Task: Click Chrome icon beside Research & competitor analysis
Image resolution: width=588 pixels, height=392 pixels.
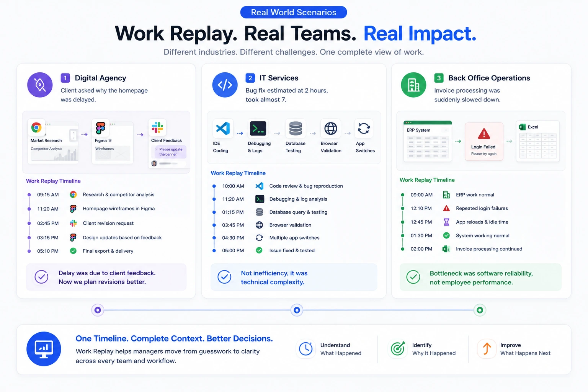Action: click(73, 194)
